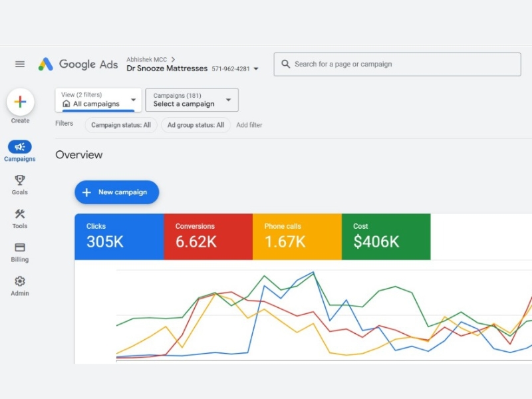Edit the Ad group status: All filter
Screen dimensions: 532x399
tap(196, 125)
